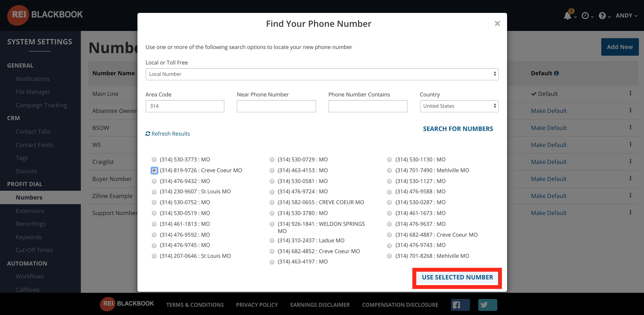Open the three-dot menu for Craiglist row
The width and height of the screenshot is (644, 315).
[x=630, y=161]
